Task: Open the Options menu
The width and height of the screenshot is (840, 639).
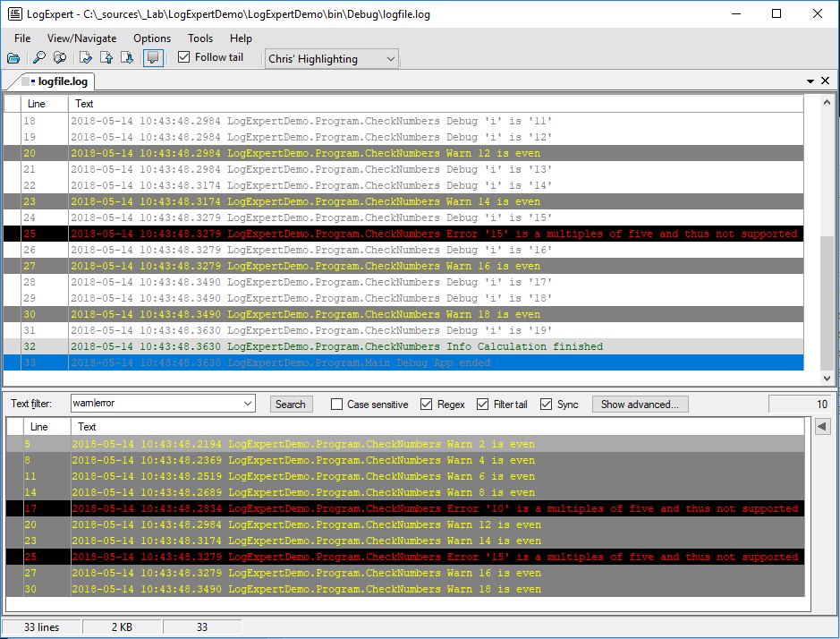Action: [152, 38]
